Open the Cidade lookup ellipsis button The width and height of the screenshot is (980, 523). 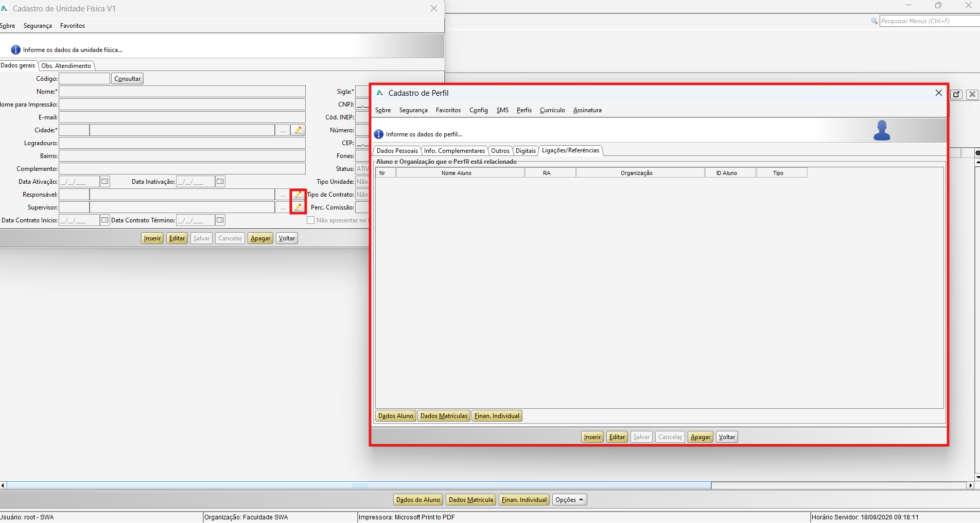pyautogui.click(x=283, y=130)
